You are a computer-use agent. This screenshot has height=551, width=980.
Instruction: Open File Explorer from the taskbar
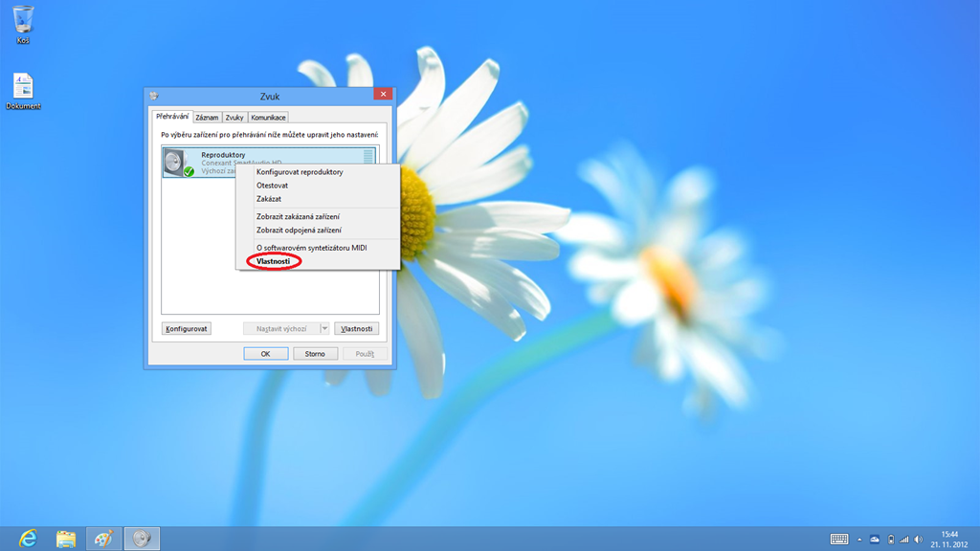point(66,539)
